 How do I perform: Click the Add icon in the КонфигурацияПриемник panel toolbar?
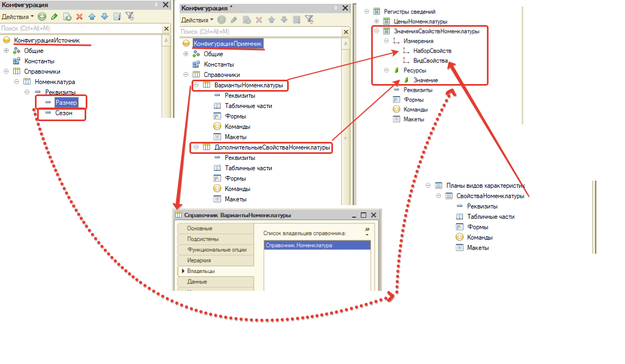pyautogui.click(x=222, y=20)
